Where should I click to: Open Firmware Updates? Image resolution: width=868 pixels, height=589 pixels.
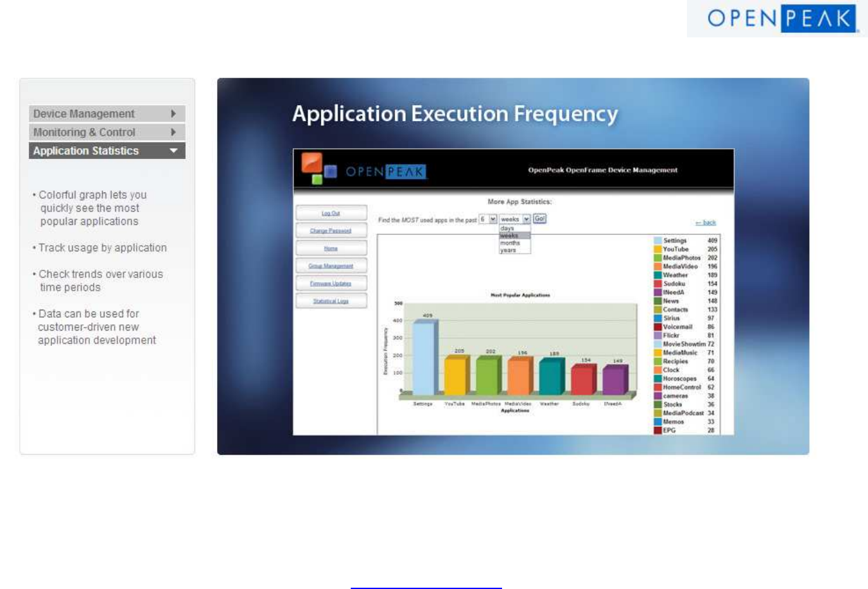pos(331,284)
